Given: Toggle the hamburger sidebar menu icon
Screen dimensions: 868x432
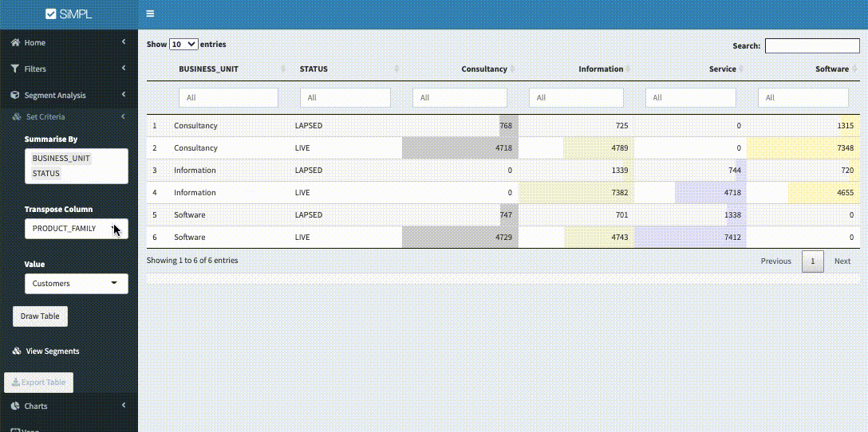Looking at the screenshot, I should 150,14.
